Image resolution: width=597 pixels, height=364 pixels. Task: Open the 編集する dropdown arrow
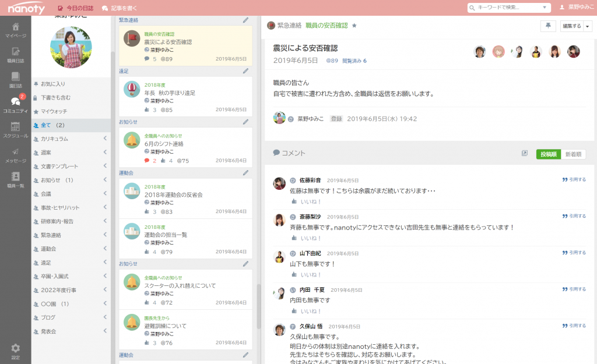pos(587,26)
